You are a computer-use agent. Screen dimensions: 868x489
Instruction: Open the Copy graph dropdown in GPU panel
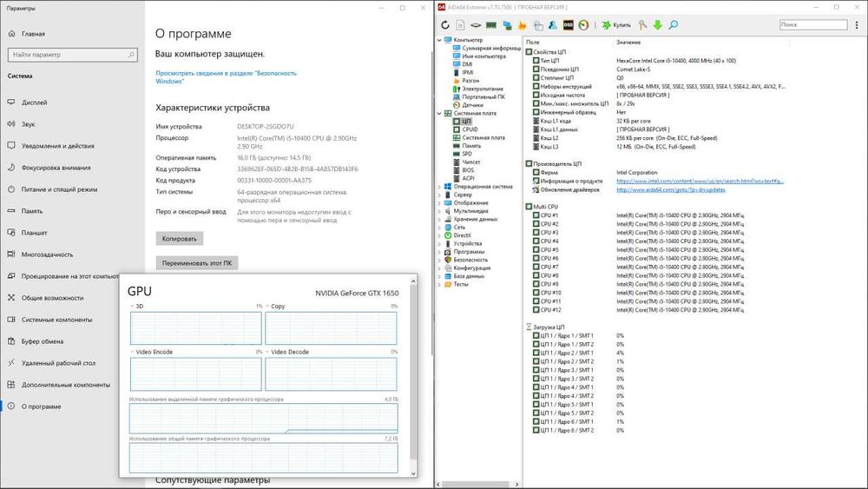[x=267, y=307]
